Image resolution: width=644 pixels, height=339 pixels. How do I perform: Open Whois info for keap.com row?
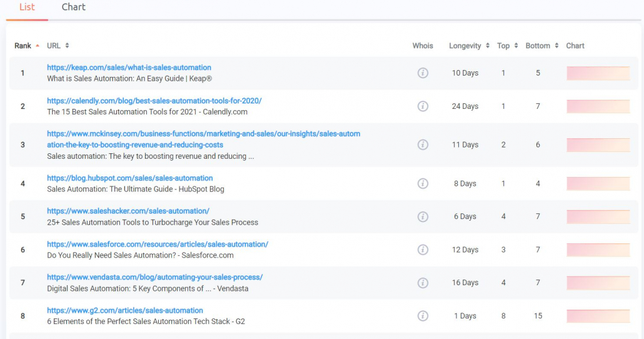coord(423,73)
